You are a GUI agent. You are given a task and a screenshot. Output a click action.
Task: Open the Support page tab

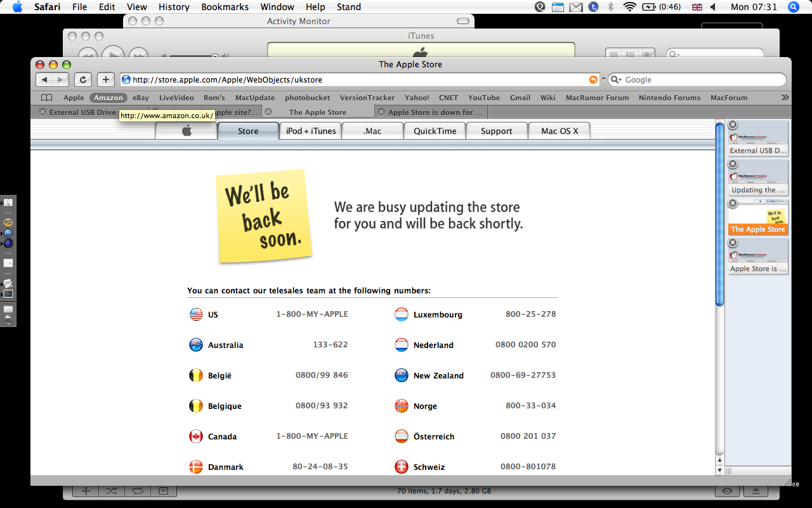(496, 131)
